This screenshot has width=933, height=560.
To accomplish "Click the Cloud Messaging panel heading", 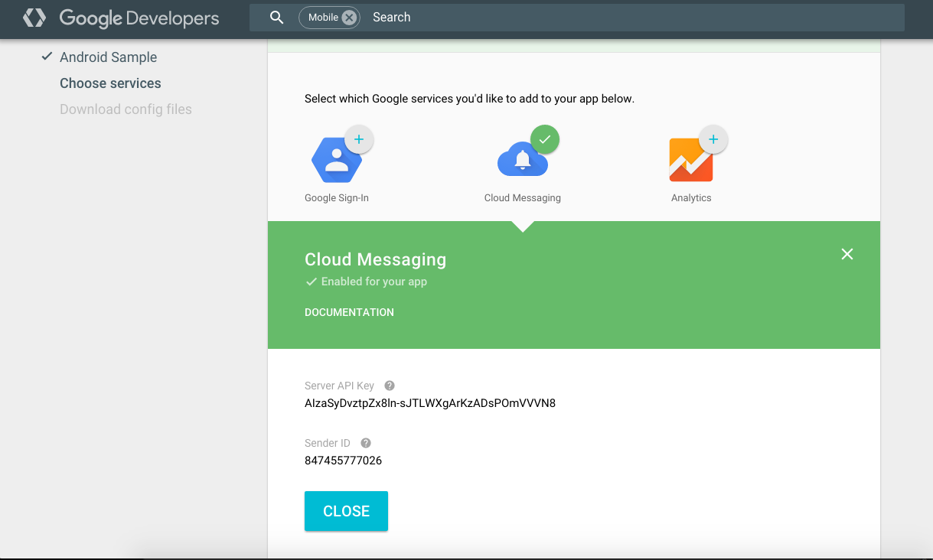I will [375, 260].
